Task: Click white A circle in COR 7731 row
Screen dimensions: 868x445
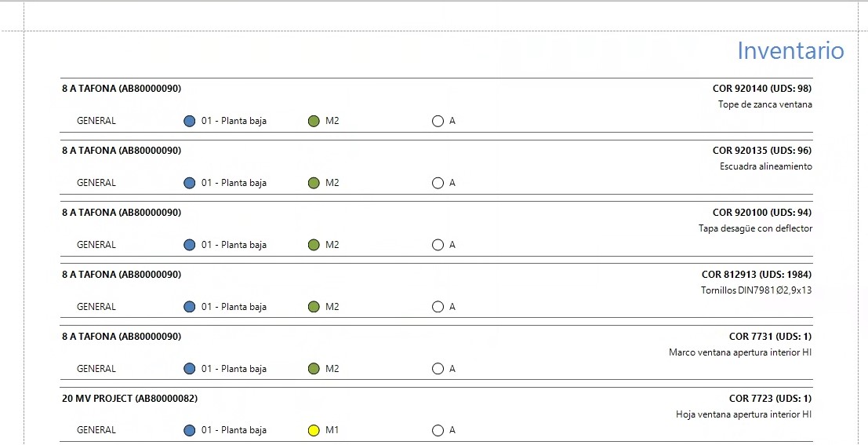Action: click(x=438, y=369)
